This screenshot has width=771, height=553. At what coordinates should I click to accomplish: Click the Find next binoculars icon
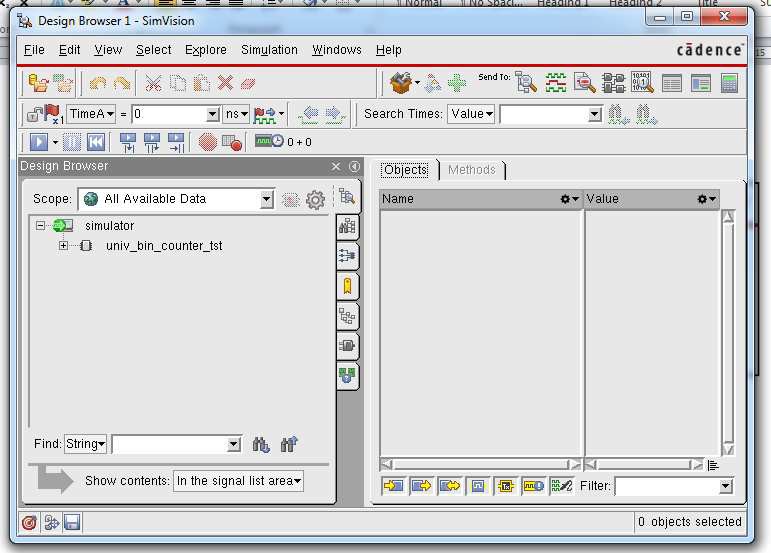261,444
